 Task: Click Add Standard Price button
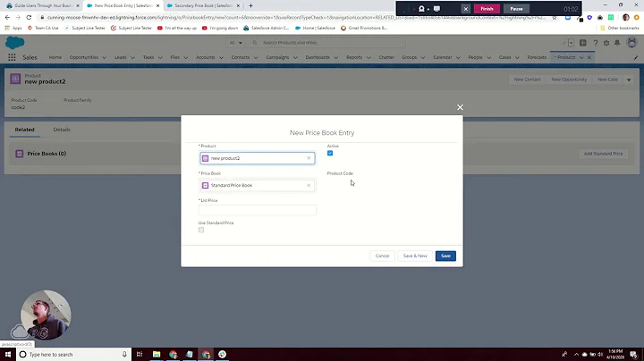tap(603, 154)
